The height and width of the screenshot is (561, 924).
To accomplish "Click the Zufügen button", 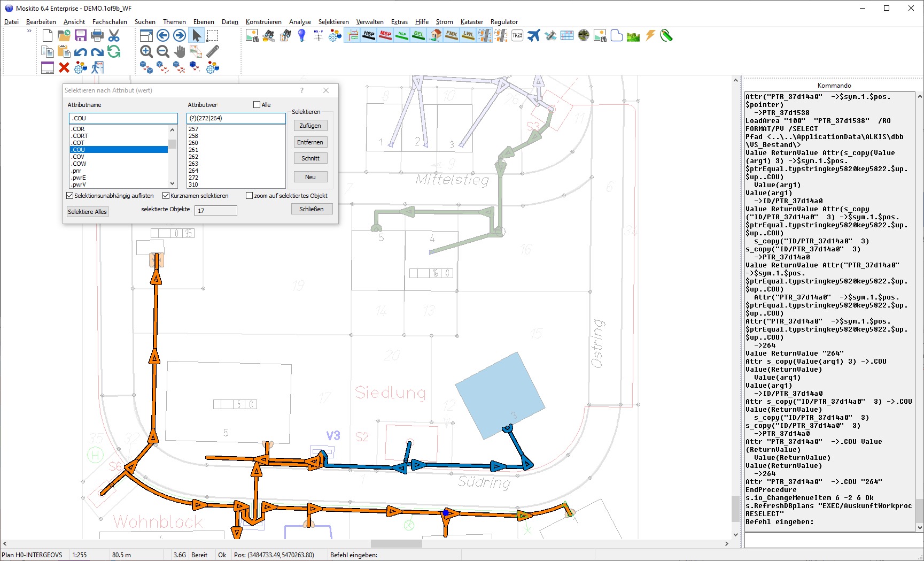I will click(310, 126).
